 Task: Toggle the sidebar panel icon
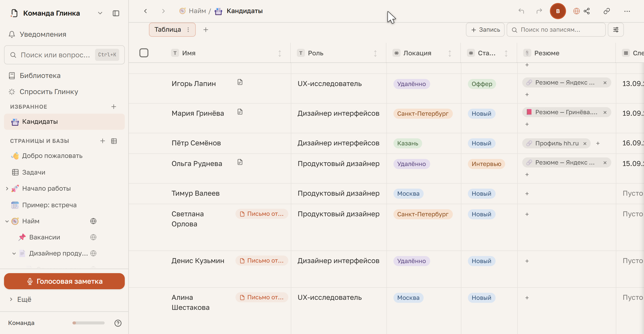116,13
